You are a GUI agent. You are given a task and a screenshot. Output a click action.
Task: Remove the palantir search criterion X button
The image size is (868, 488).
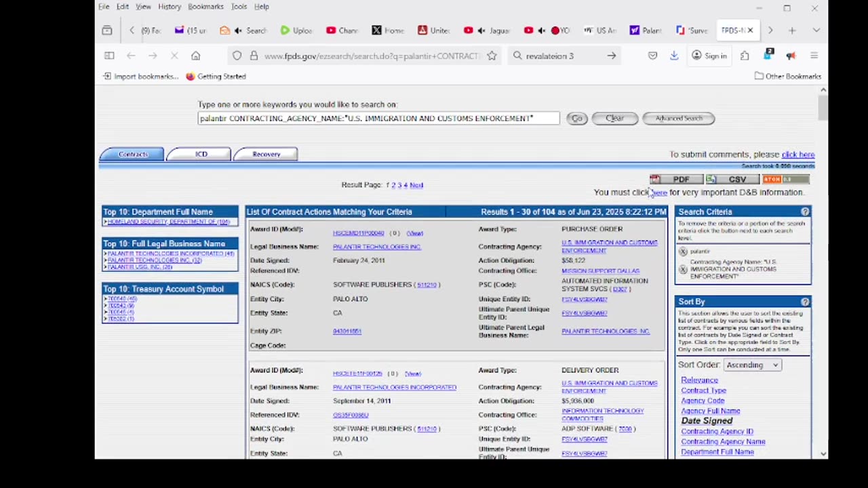click(683, 251)
